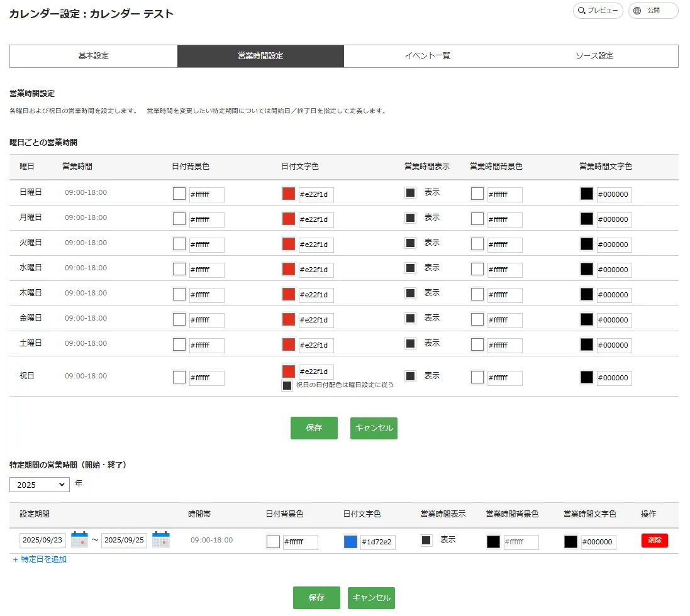690x616 pixels.
Task: Save the weekday business hours settings
Action: coord(314,428)
